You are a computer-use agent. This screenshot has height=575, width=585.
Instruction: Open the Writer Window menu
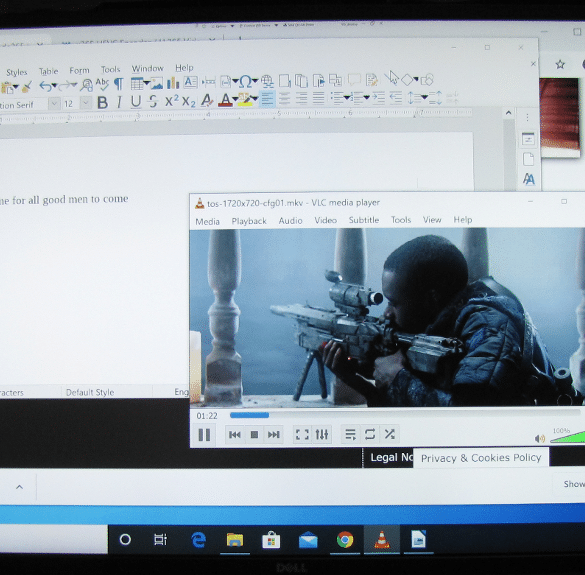[147, 69]
